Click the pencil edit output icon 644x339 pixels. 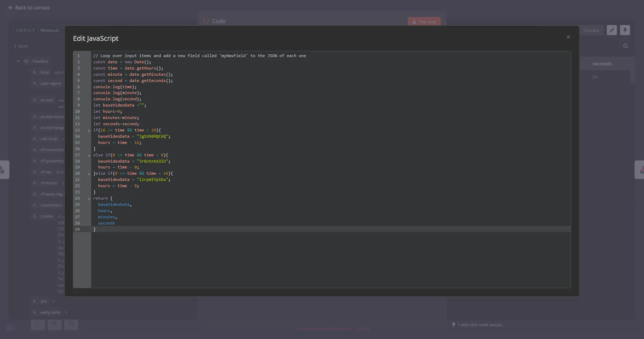tap(612, 30)
